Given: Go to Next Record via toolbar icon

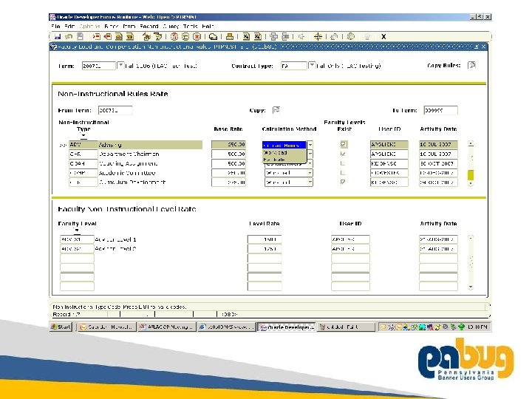Looking at the screenshot, I should click(130, 36).
